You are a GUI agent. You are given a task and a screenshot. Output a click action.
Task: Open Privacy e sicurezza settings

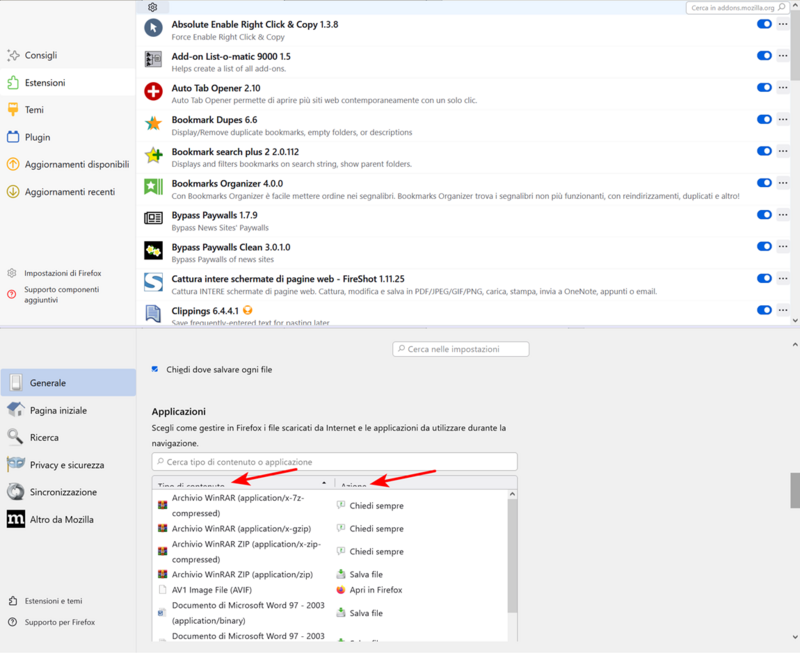tap(68, 465)
